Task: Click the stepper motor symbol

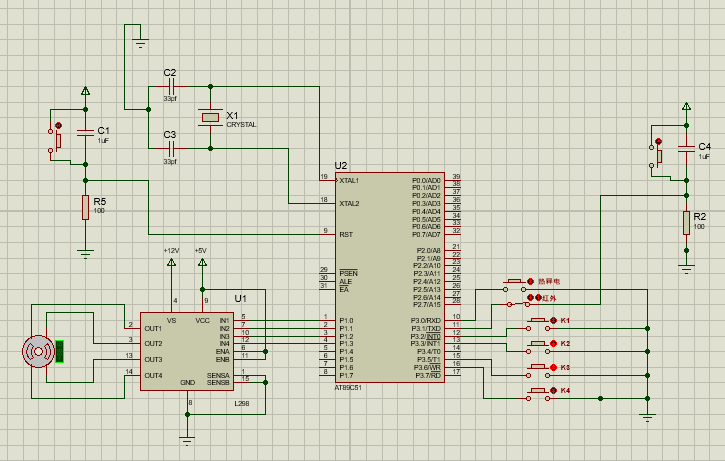Action: (x=41, y=351)
